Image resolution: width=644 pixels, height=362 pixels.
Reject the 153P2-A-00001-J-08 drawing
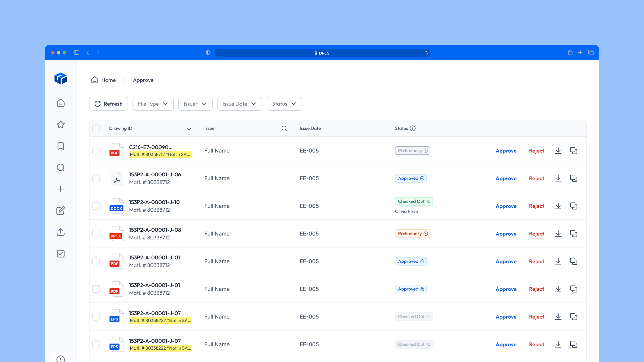[x=536, y=234]
